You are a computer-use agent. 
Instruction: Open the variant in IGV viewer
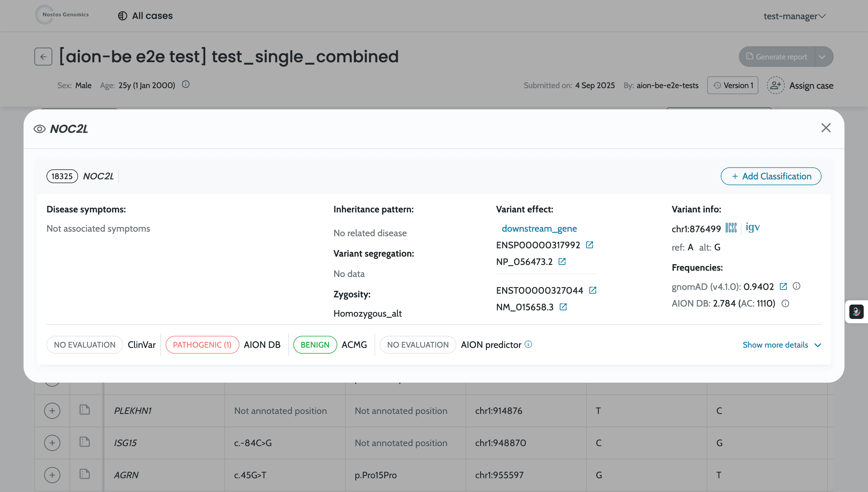753,227
